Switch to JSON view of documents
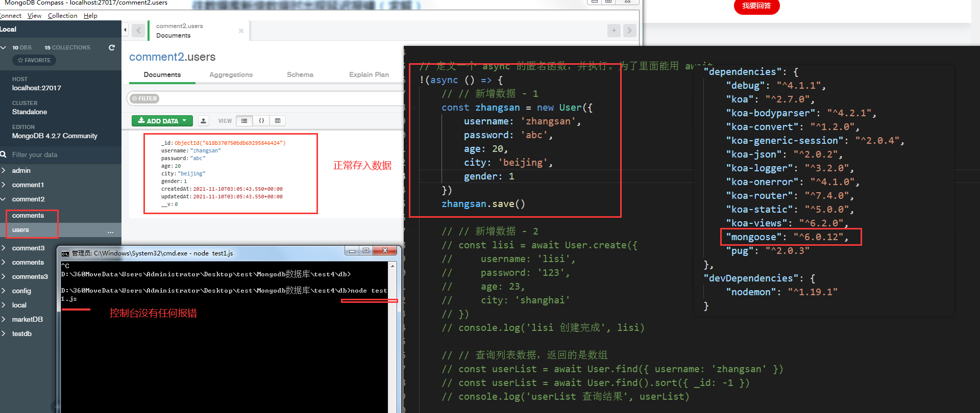980x413 pixels. point(261,121)
